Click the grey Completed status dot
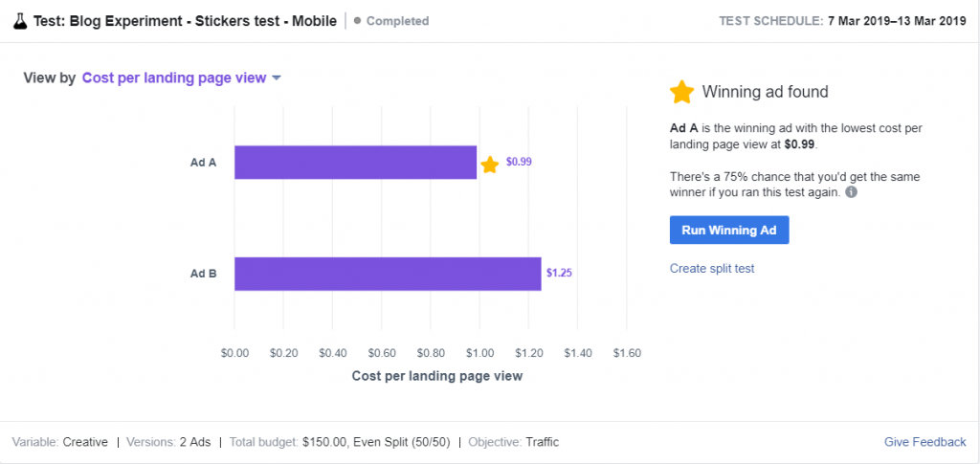This screenshot has width=980, height=464. tap(358, 21)
